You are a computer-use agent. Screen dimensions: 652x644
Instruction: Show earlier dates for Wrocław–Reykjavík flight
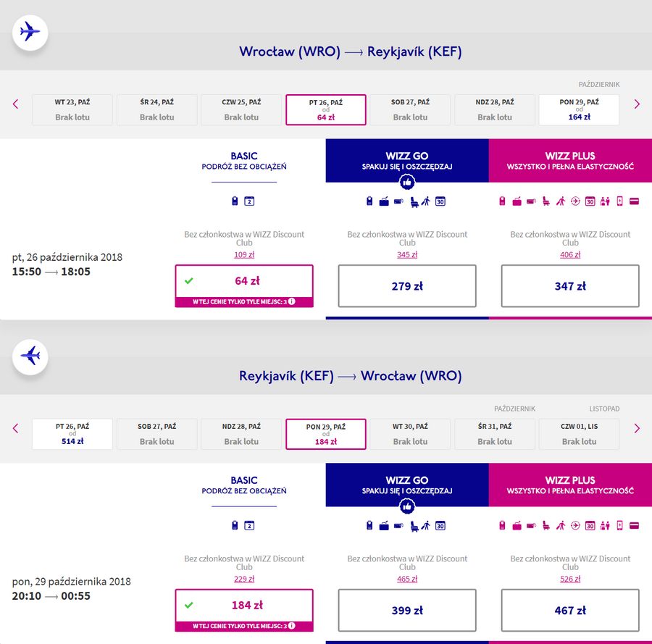tap(15, 104)
